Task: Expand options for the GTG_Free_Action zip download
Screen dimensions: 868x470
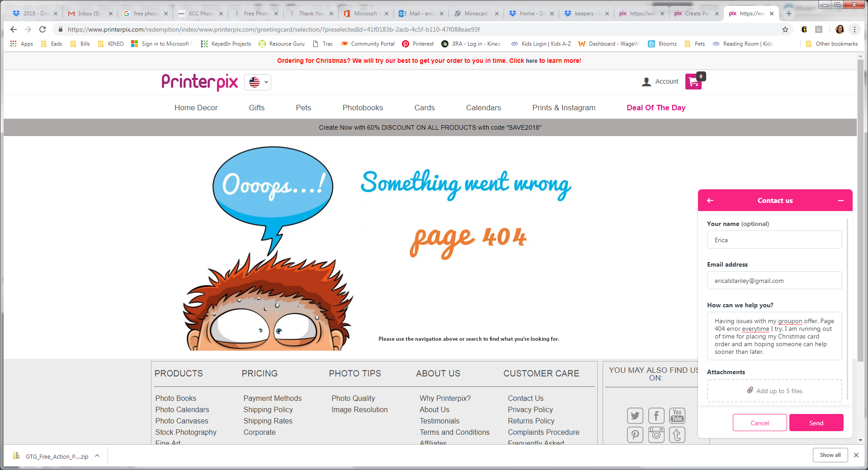Action: (x=97, y=456)
